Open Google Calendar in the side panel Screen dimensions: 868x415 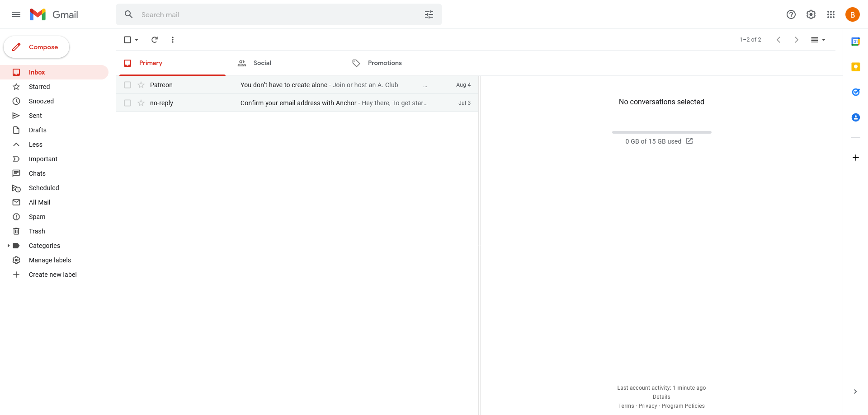point(856,41)
